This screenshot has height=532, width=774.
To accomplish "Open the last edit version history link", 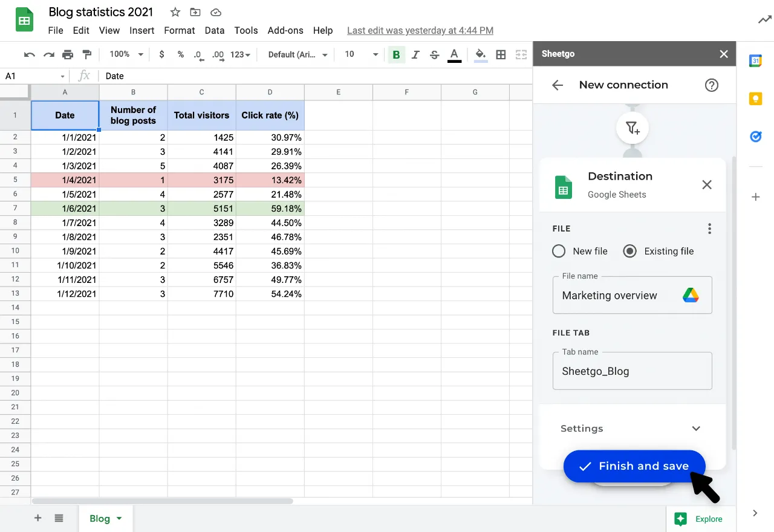I will 420,30.
